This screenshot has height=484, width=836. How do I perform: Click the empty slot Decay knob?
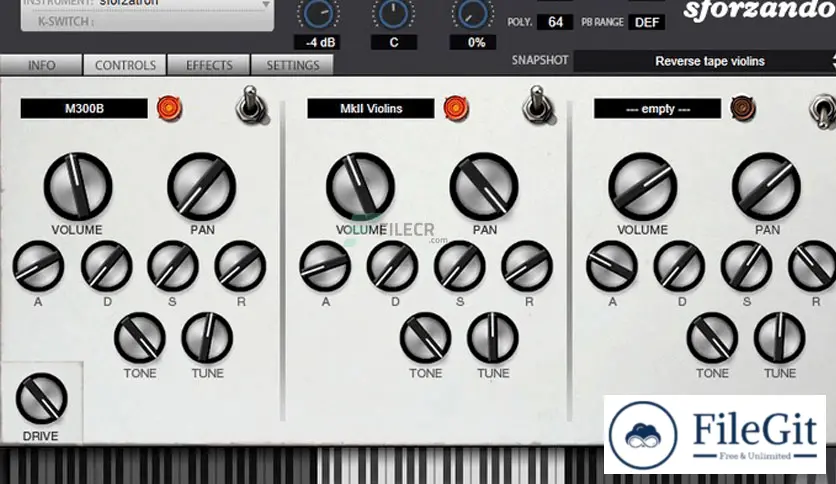coord(679,266)
